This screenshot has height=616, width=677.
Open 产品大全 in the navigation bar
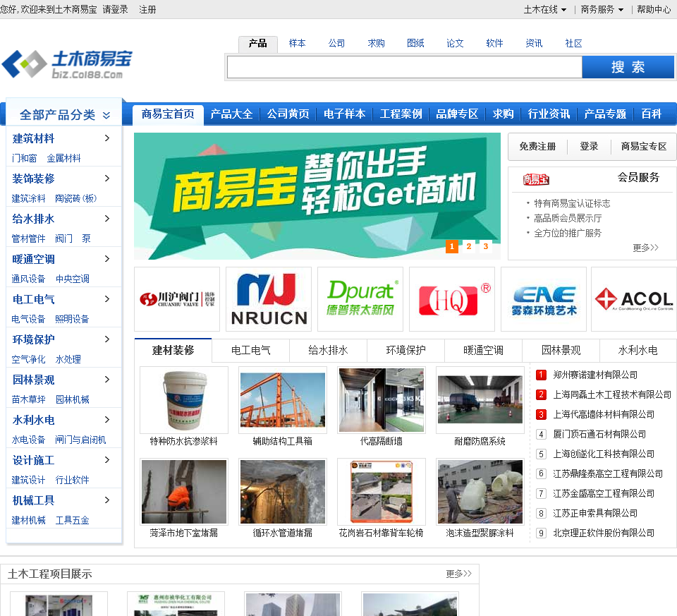[231, 114]
